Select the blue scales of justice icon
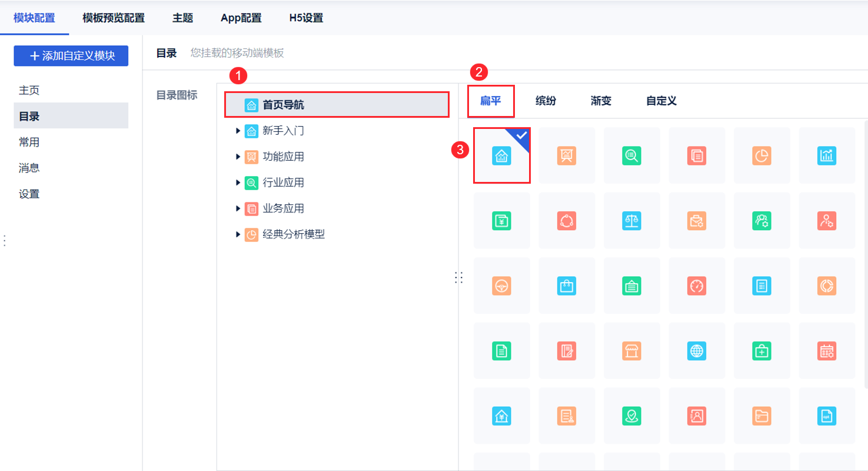This screenshot has width=868, height=471. (631, 220)
